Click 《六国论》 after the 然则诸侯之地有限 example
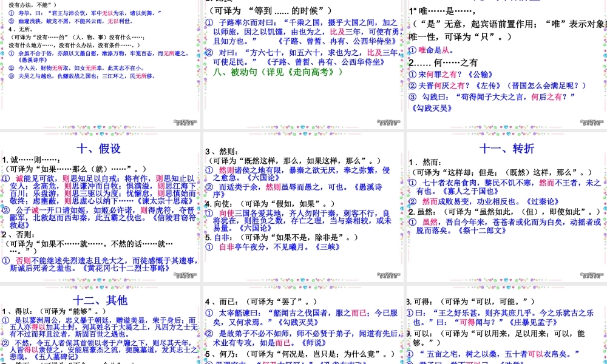607x364 pixels. (x=262, y=178)
